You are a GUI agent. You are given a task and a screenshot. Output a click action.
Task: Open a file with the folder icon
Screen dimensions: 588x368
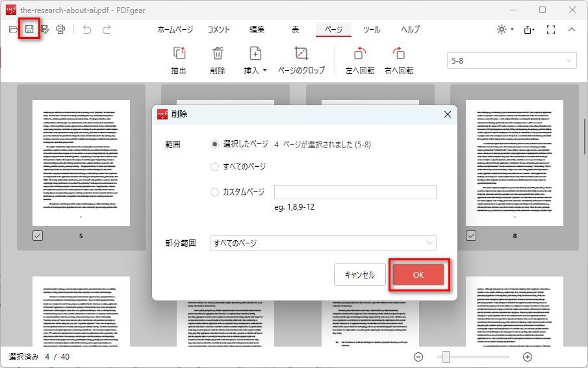[x=13, y=29]
